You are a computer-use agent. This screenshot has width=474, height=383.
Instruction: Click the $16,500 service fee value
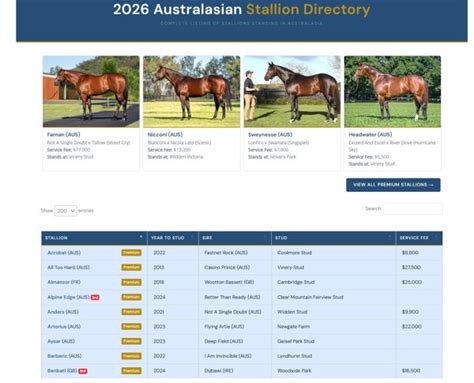[x=411, y=371]
